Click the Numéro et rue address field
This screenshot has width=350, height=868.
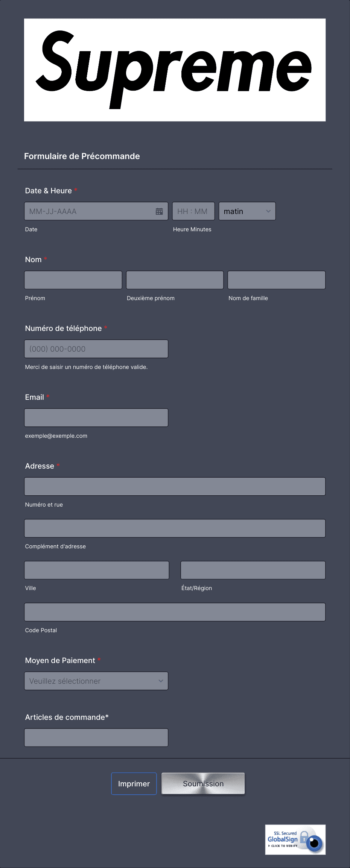click(x=175, y=487)
